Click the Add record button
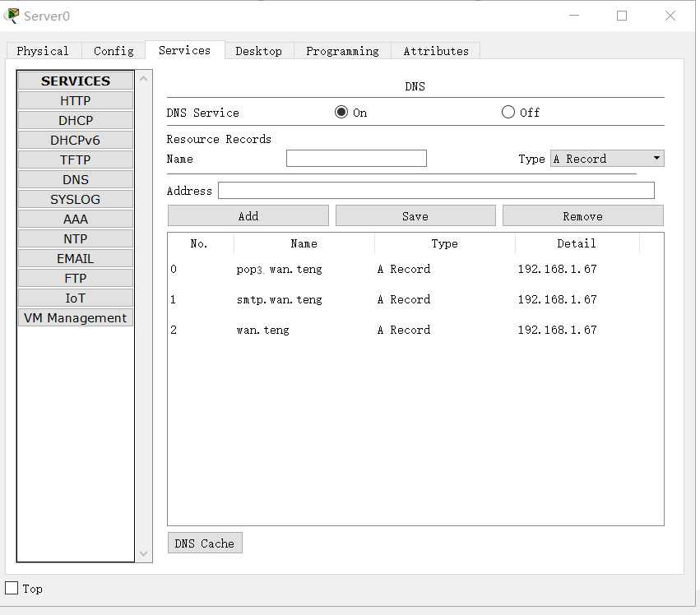The height and width of the screenshot is (615, 700). coord(248,216)
